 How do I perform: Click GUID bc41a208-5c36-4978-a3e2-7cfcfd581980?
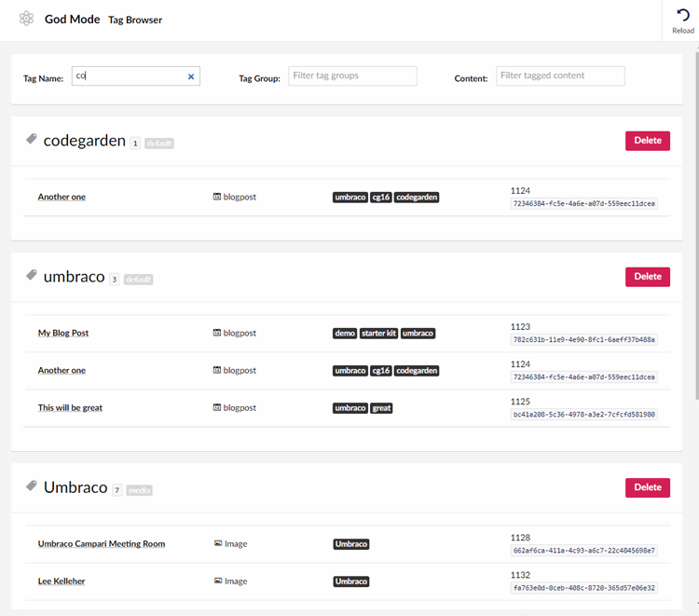point(583,415)
